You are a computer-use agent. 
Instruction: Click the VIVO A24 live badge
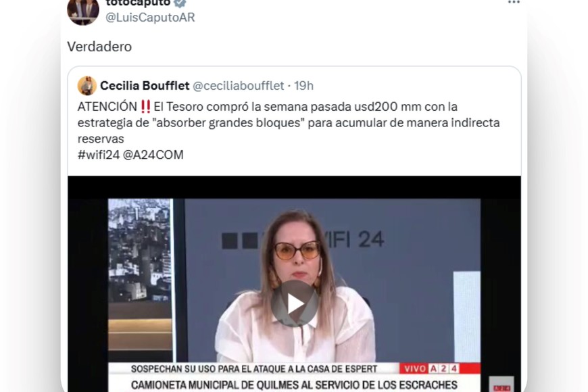[x=439, y=368]
